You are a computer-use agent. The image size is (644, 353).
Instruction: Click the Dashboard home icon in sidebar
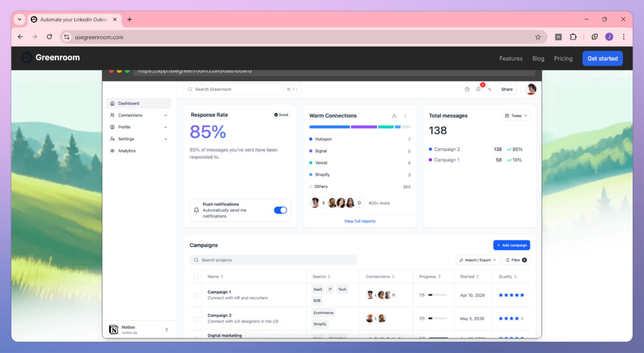point(112,103)
